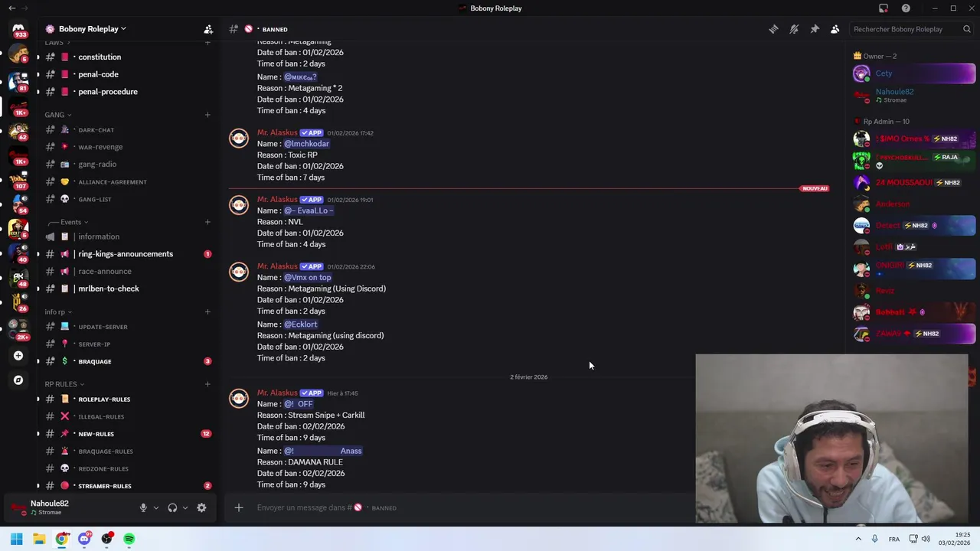The height and width of the screenshot is (551, 980).
Task: Open the Discover servers compass icon
Action: pos(18,380)
